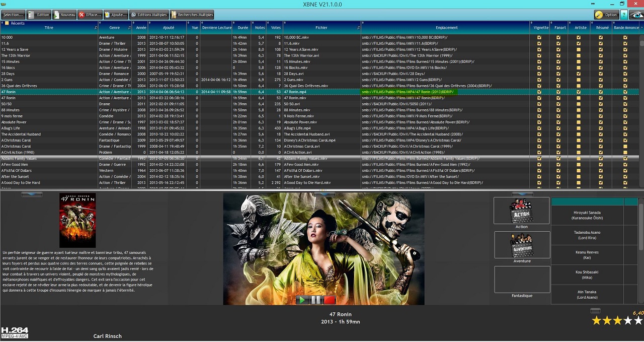644x342 pixels.
Task: Click the search magnifier in Titre column
Action: pos(96,28)
